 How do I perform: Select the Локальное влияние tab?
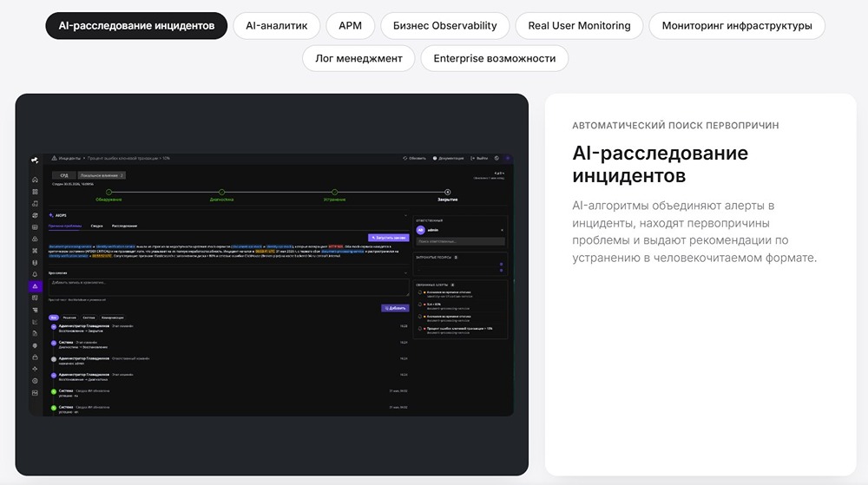[x=102, y=175]
